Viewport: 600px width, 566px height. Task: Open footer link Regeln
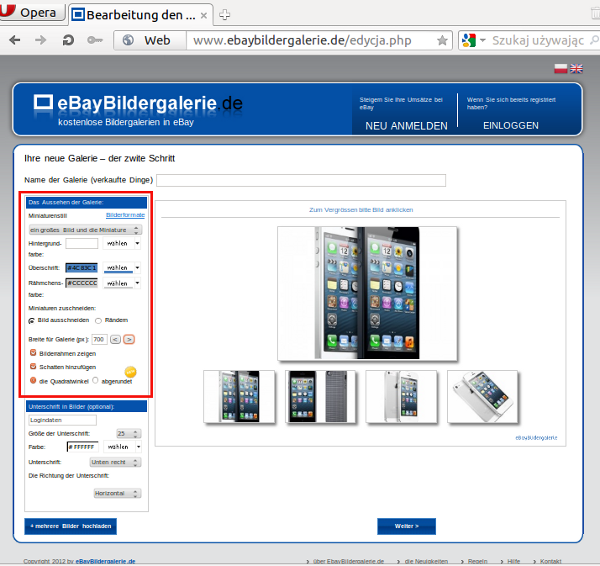point(478,561)
